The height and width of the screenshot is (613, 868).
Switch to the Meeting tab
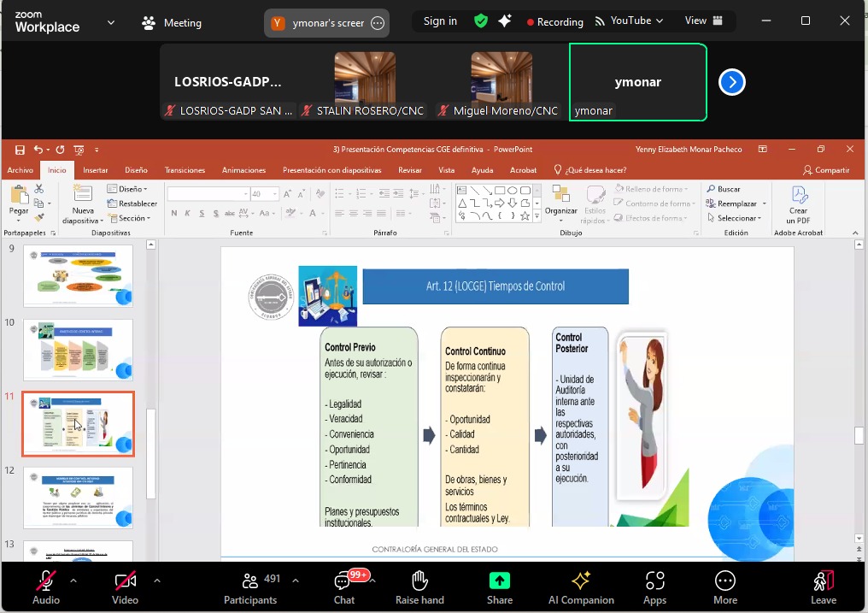[173, 23]
